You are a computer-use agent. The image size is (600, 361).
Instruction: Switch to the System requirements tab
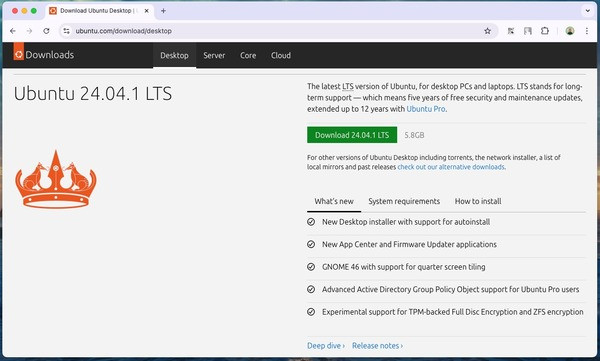tap(404, 201)
